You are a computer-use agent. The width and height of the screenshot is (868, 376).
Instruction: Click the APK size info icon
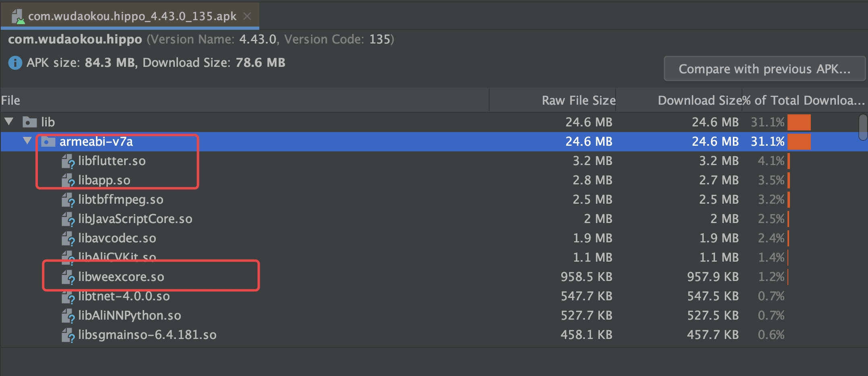15,63
